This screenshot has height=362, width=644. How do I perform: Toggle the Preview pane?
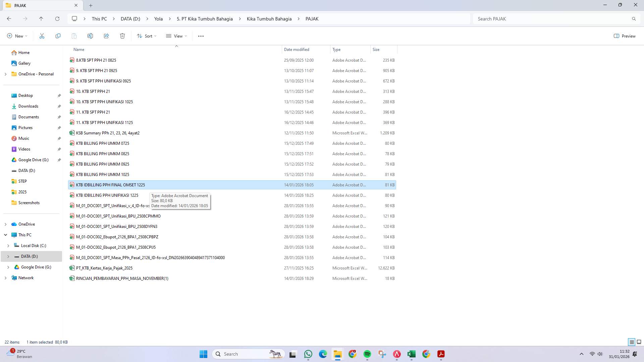click(x=625, y=36)
